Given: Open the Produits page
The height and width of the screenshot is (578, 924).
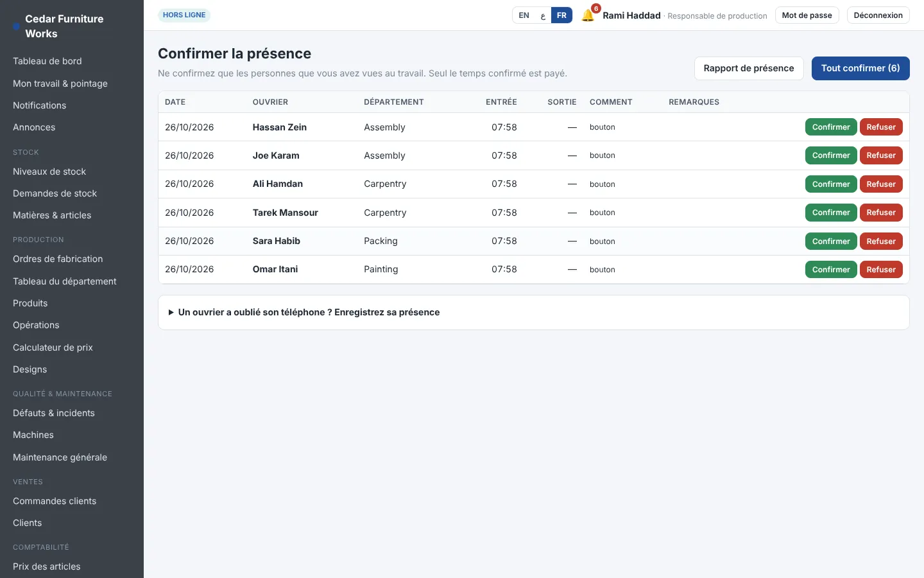Looking at the screenshot, I should point(30,303).
